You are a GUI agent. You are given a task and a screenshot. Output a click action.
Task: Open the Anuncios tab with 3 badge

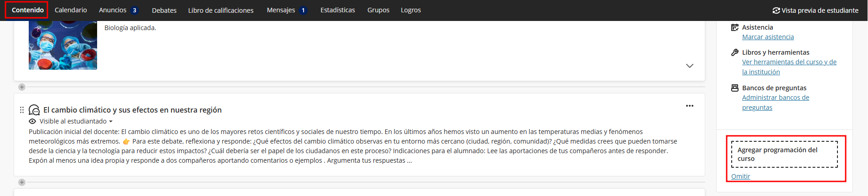118,10
